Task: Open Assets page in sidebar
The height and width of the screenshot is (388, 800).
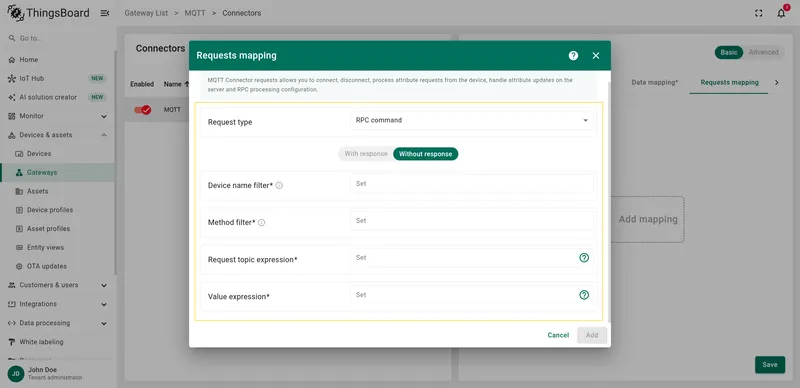Action: 57,191
